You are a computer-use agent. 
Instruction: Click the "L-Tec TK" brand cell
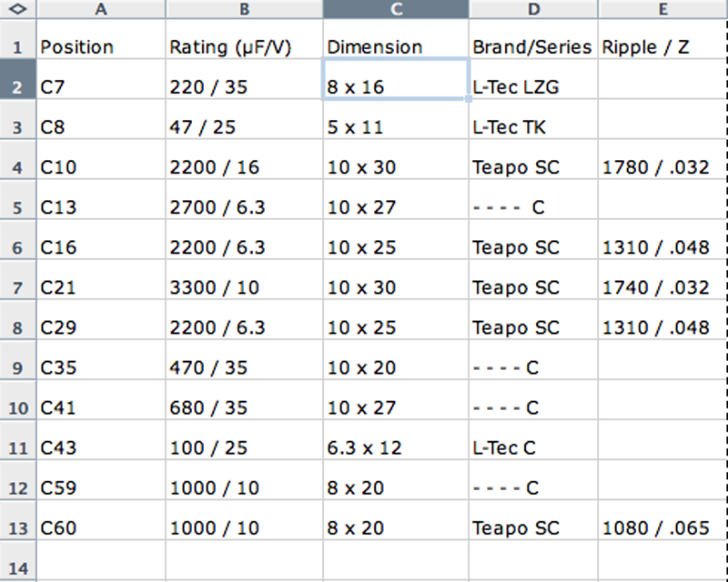533,127
